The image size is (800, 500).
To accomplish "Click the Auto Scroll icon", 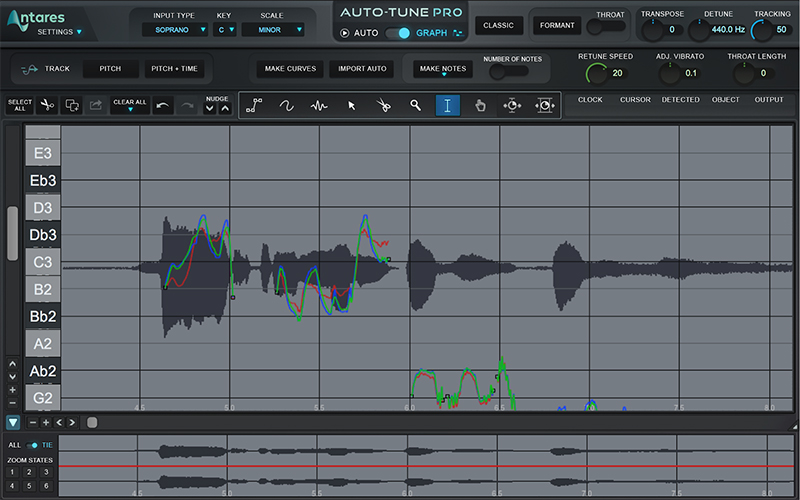I will [x=512, y=106].
